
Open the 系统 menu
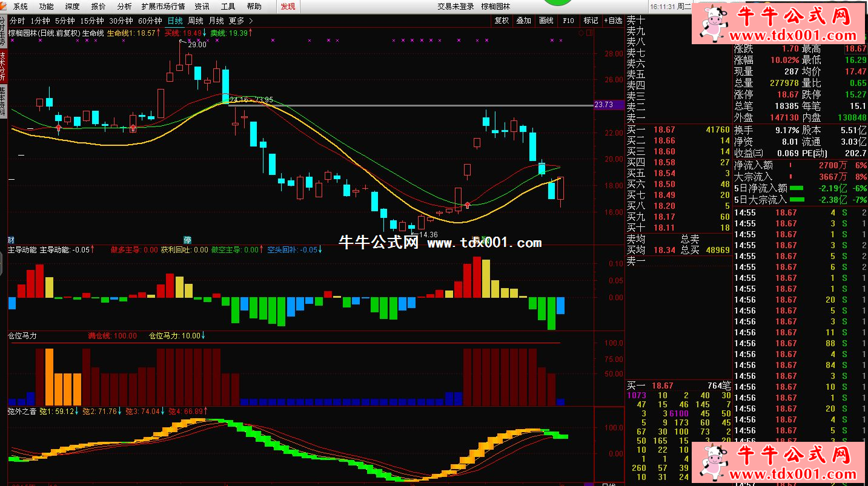(x=21, y=7)
